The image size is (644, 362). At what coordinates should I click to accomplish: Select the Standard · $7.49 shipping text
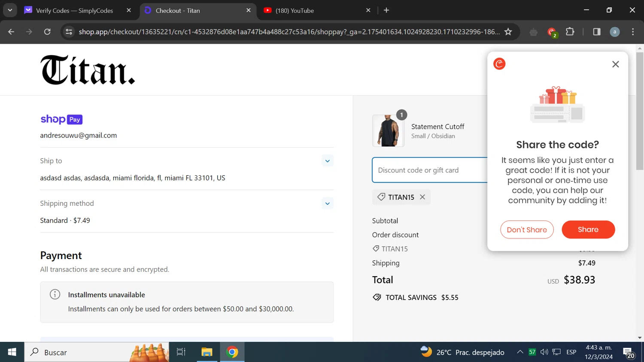coord(65,220)
